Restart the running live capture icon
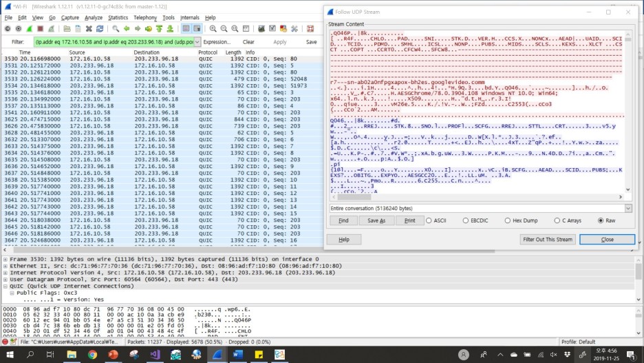The image size is (644, 363). click(52, 29)
